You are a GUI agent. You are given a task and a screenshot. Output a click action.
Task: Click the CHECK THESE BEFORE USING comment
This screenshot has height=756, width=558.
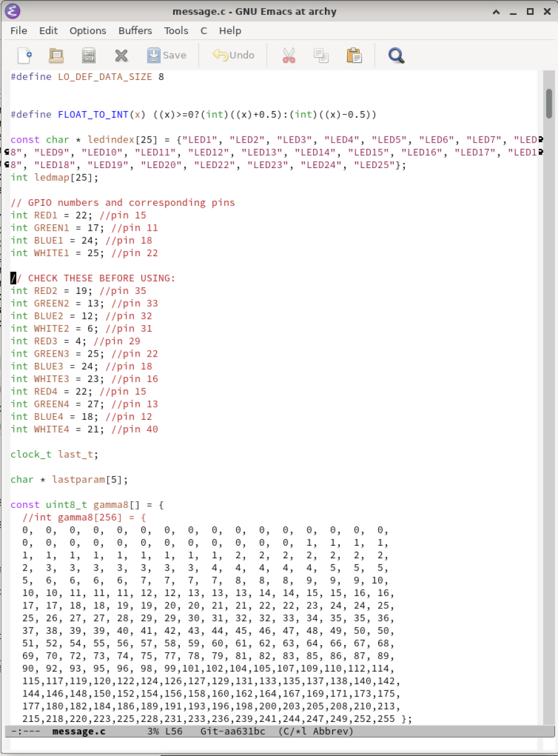(93, 278)
